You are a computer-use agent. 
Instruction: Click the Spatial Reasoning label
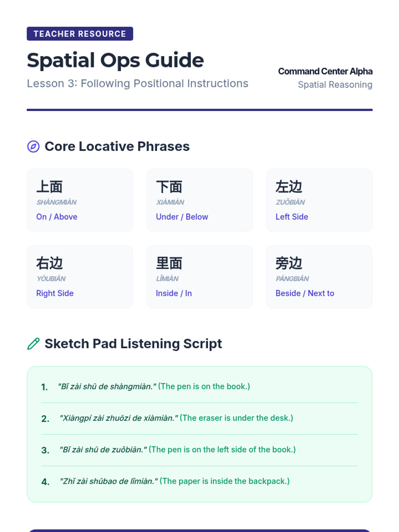pyautogui.click(x=335, y=85)
